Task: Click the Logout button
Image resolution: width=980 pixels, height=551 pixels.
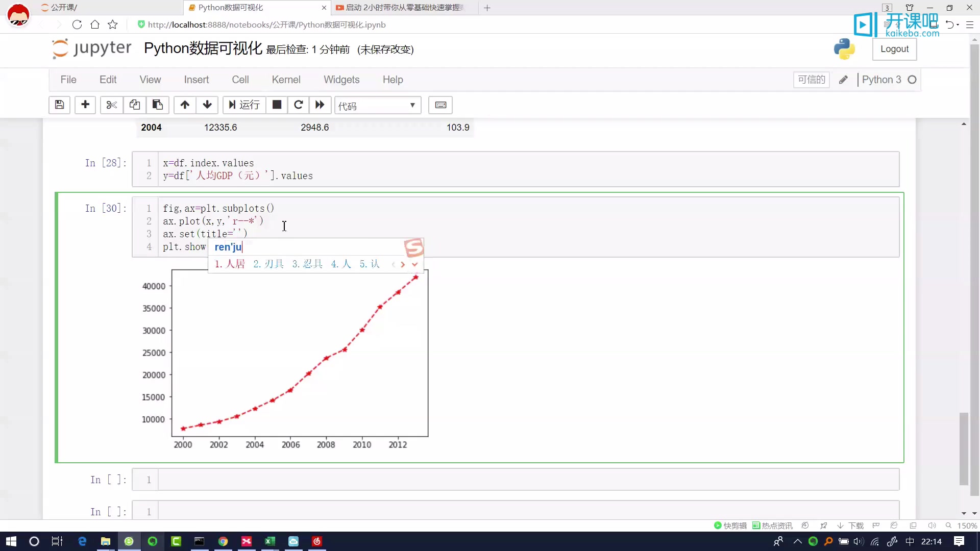Action: (x=894, y=49)
